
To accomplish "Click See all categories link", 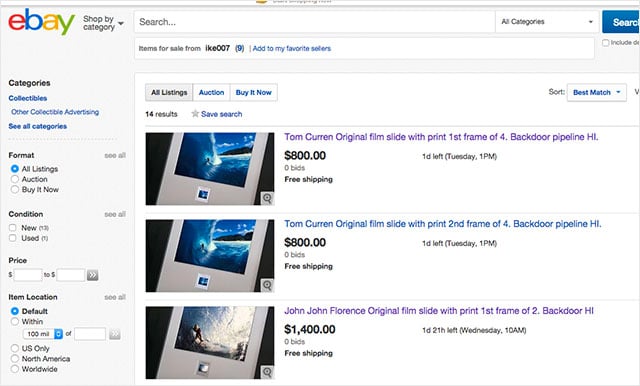I will pyautogui.click(x=38, y=126).
